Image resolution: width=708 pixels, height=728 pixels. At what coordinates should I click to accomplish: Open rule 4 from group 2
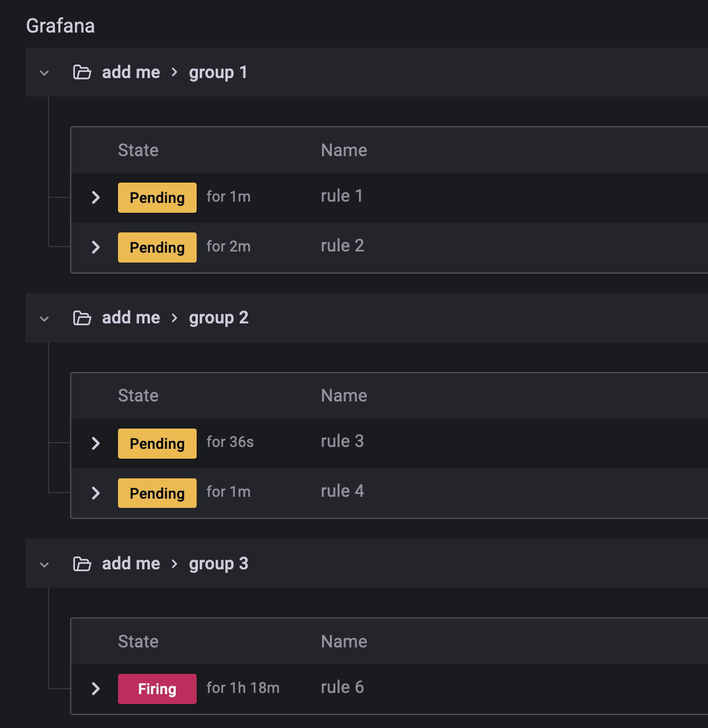(342, 491)
